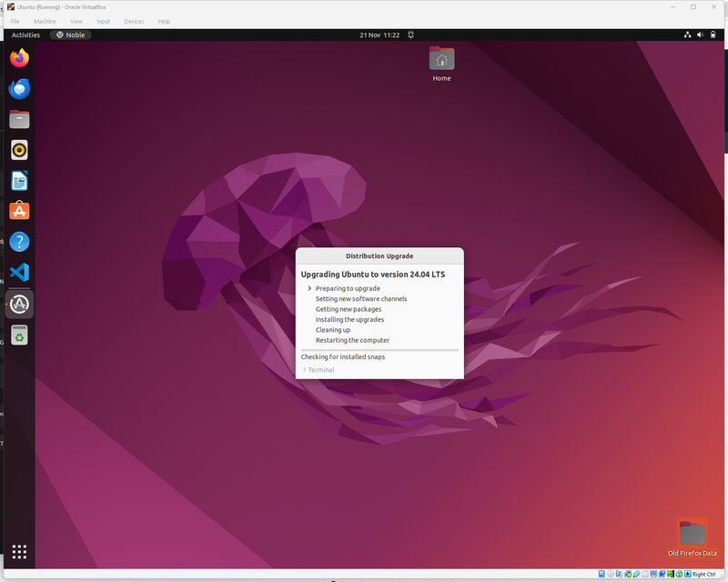Click the Software Updater dock icon
The image size is (728, 582).
click(x=19, y=304)
